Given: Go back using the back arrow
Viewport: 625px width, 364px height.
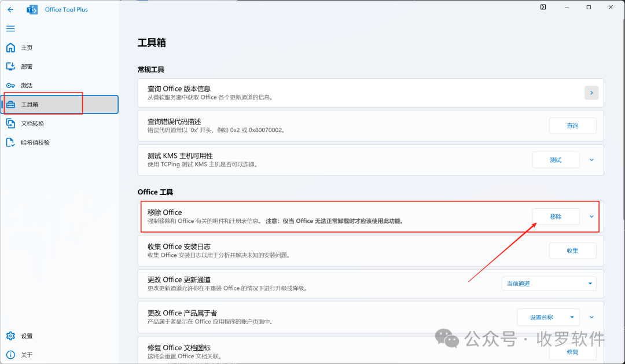Looking at the screenshot, I should (10, 10).
